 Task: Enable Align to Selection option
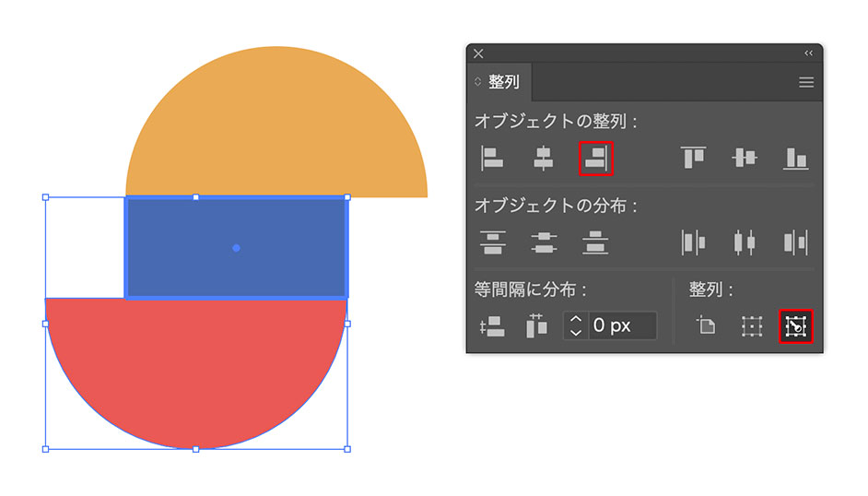tap(752, 325)
